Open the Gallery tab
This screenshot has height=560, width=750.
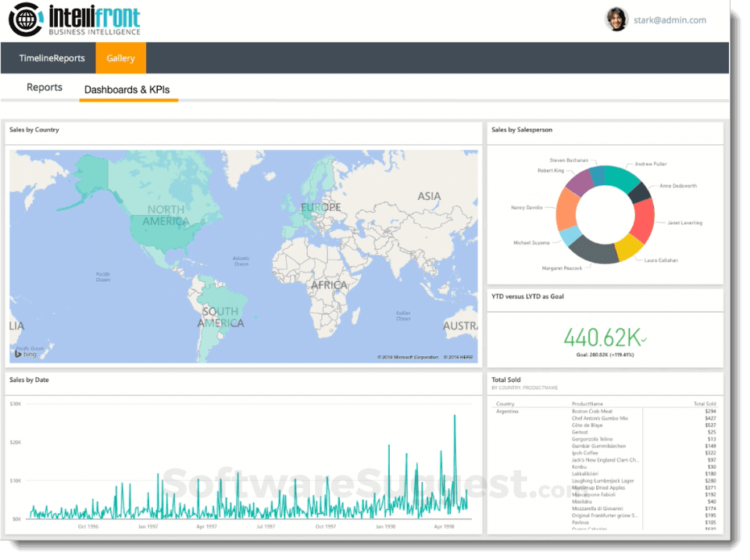(120, 57)
